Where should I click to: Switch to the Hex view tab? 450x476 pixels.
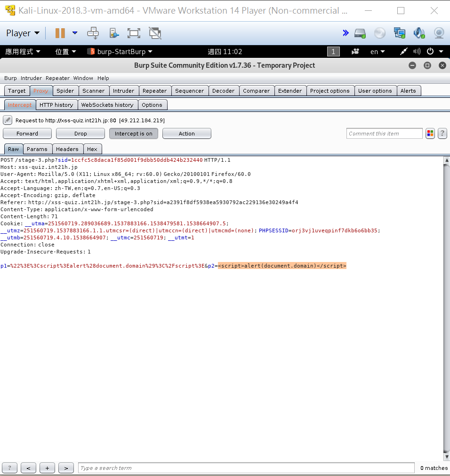[92, 149]
